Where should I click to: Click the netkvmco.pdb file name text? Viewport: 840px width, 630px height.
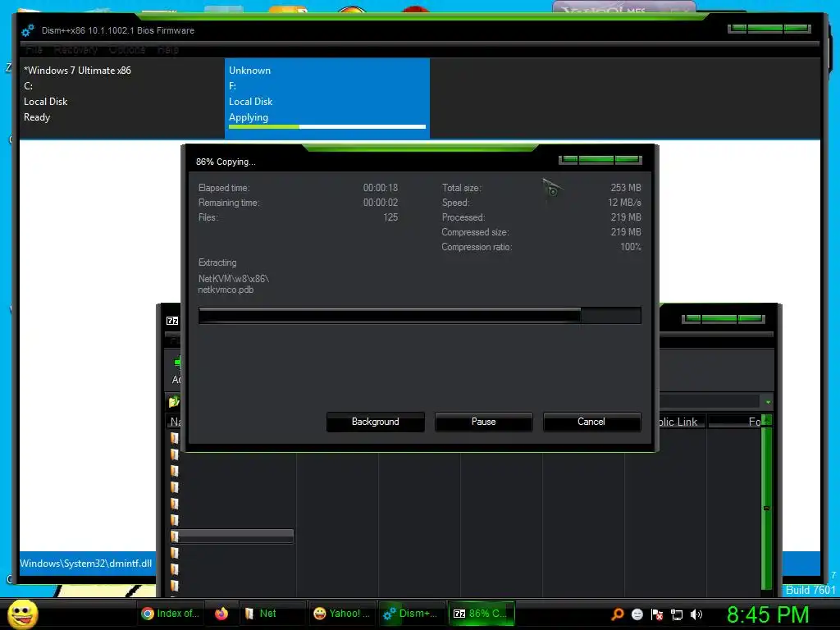(x=226, y=290)
